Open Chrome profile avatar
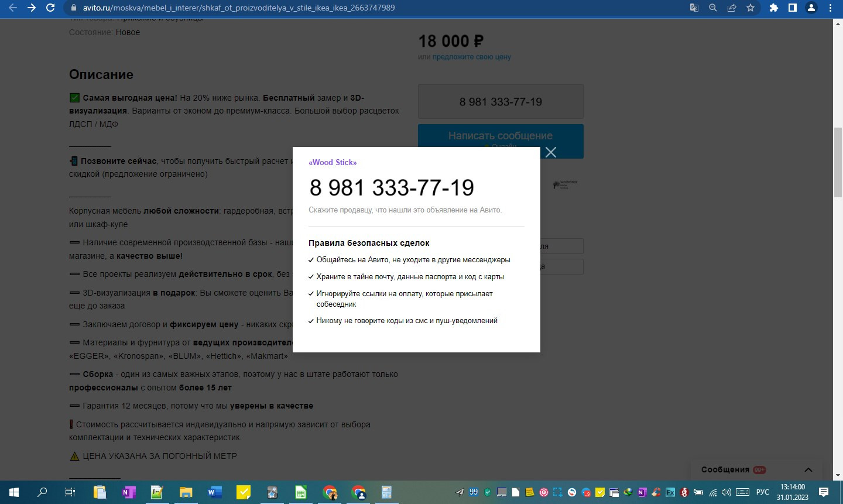The width and height of the screenshot is (843, 504). click(x=811, y=8)
